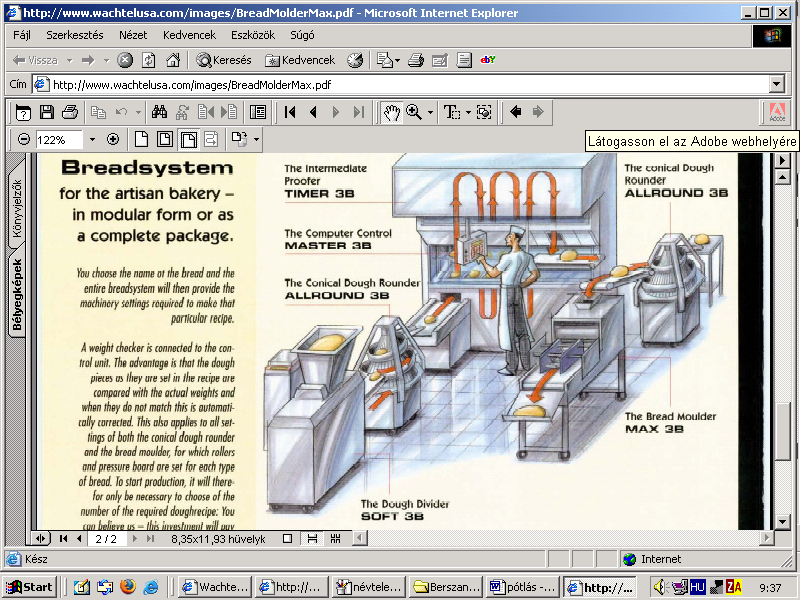Toggle the Hand tool
This screenshot has height=600, width=800.
coord(391,112)
